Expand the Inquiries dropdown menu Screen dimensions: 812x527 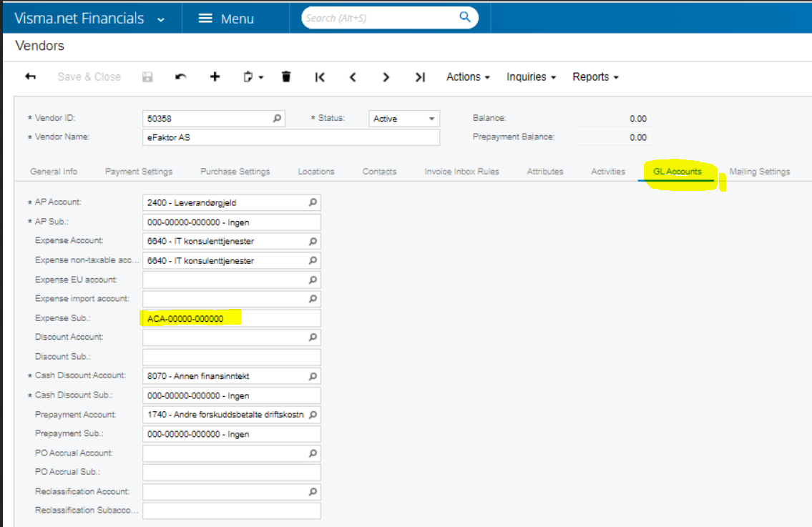pyautogui.click(x=531, y=77)
